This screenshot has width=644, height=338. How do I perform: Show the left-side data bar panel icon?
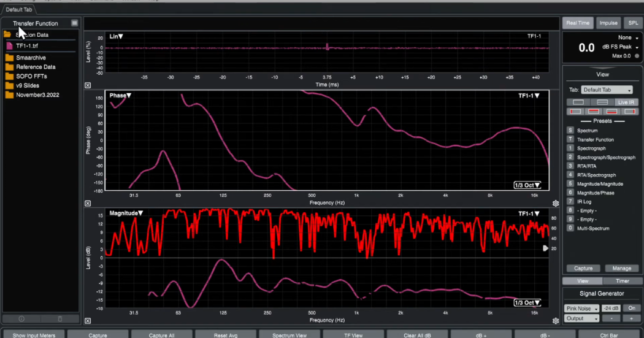click(575, 111)
